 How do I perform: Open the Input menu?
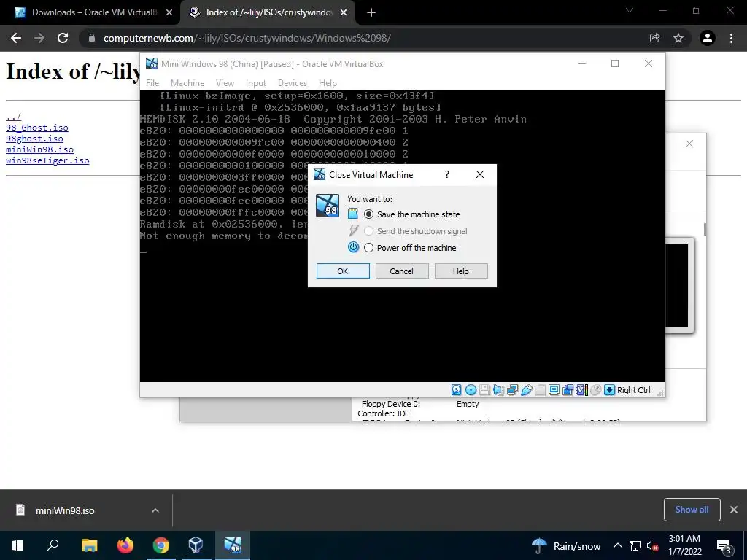[x=256, y=83]
